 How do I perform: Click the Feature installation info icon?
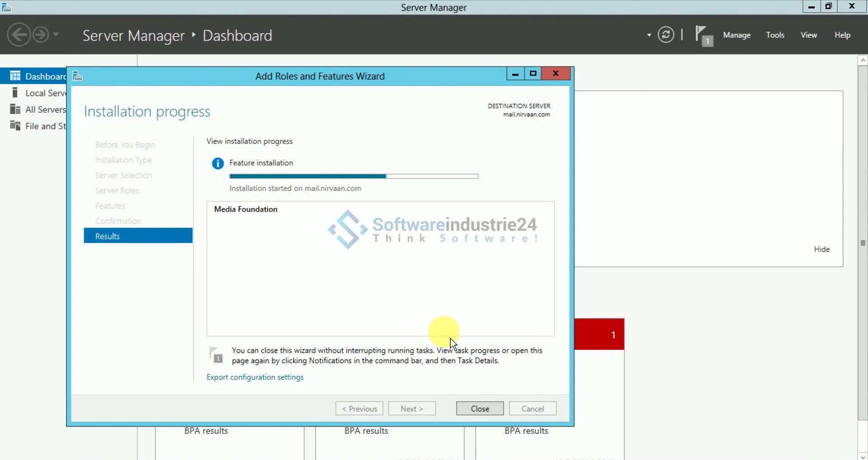point(217,163)
